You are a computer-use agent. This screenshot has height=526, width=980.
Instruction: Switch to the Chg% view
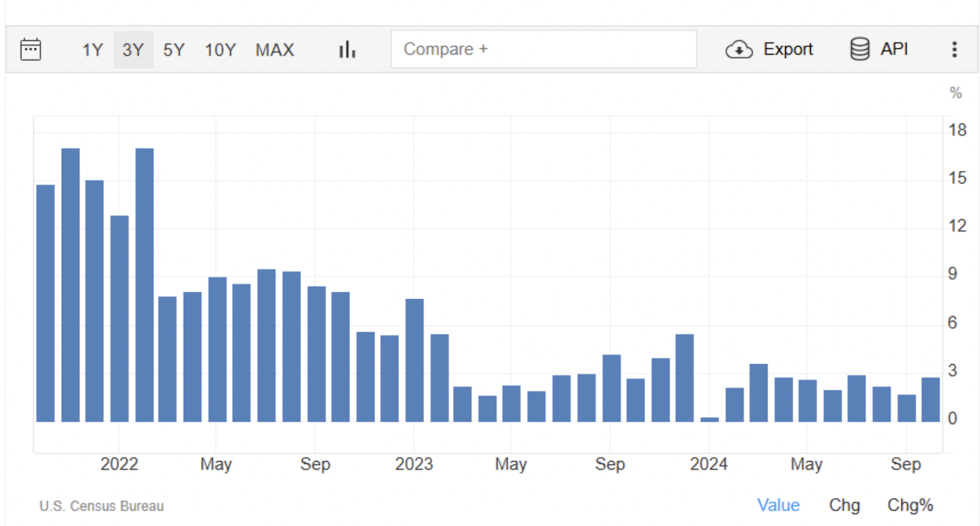(910, 505)
